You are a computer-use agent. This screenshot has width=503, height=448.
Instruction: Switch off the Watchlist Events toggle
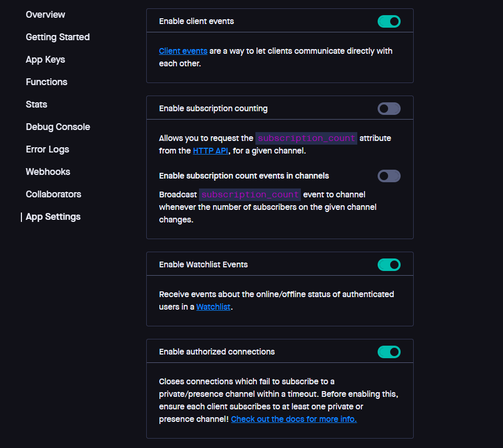coord(389,265)
